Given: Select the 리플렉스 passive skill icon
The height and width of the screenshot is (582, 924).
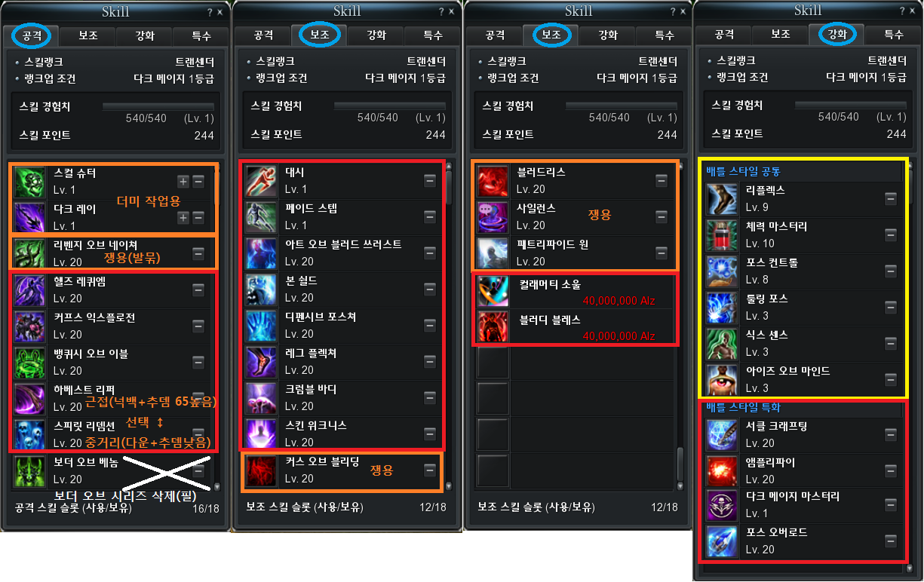Looking at the screenshot, I should point(720,199).
